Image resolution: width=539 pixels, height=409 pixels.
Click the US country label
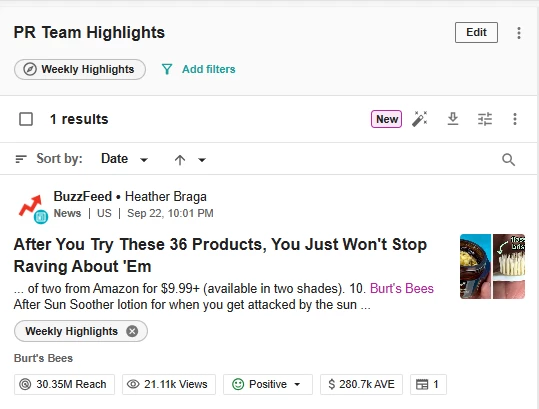104,213
